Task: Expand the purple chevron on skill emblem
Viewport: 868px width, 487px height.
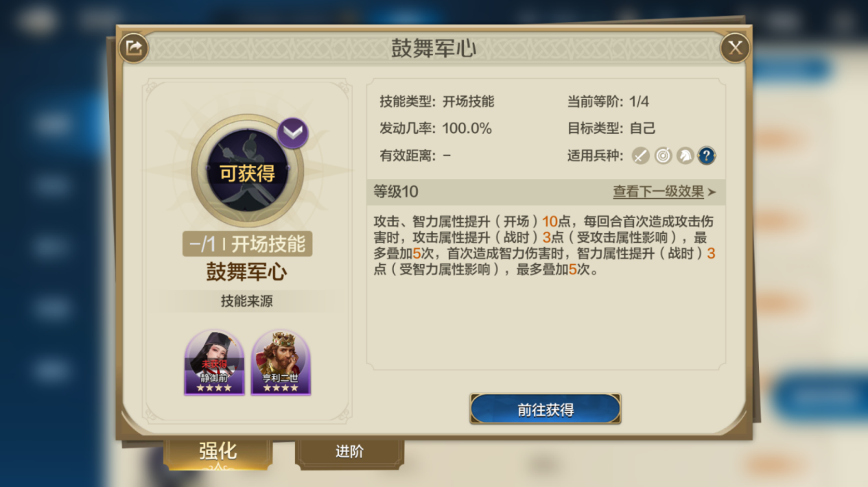Action: tap(293, 133)
